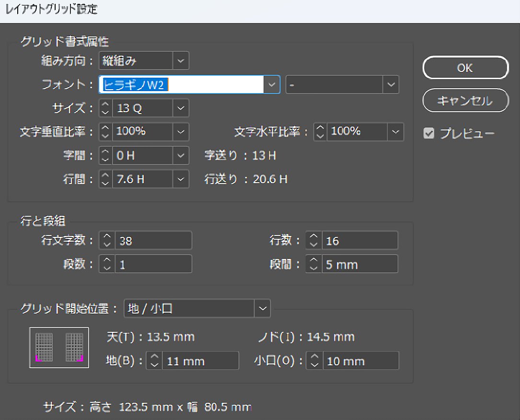Open the 行間 dropdown showing 7.6 H

pyautogui.click(x=181, y=179)
